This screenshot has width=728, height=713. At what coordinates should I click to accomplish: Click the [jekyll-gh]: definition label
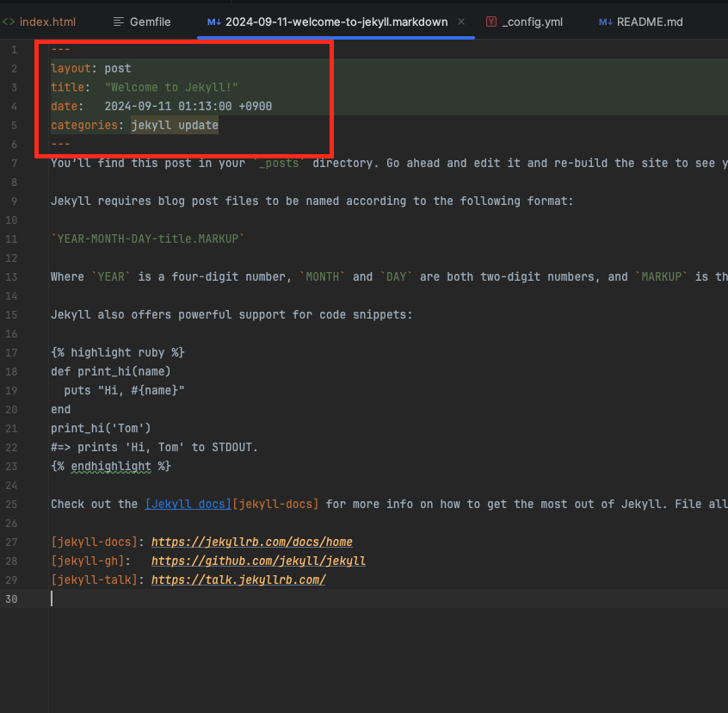tap(91, 561)
